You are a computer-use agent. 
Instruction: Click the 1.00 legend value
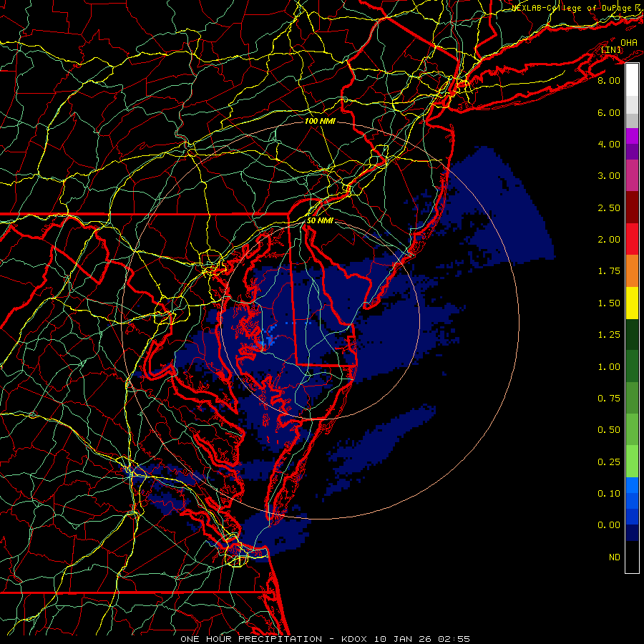click(x=609, y=367)
